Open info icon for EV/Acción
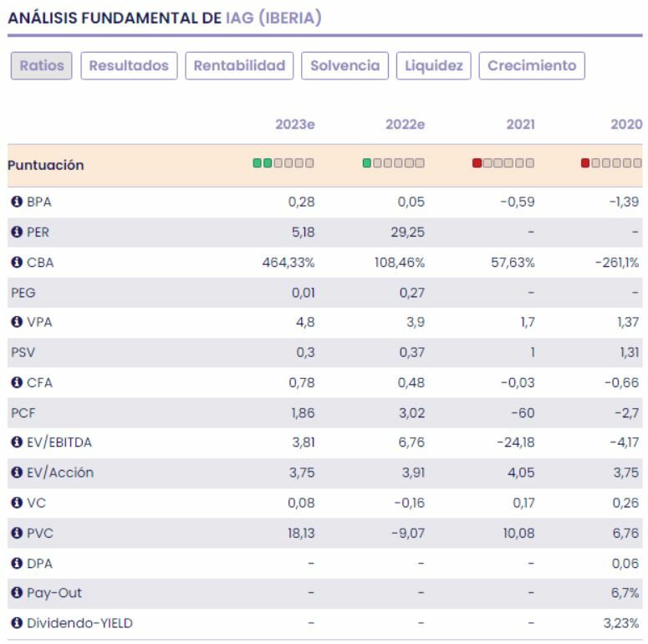 click(15, 473)
